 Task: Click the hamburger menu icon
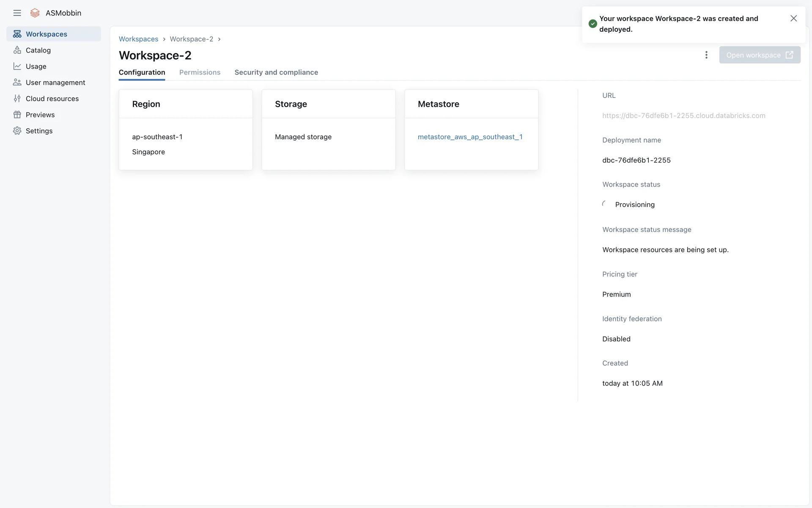[x=17, y=13]
